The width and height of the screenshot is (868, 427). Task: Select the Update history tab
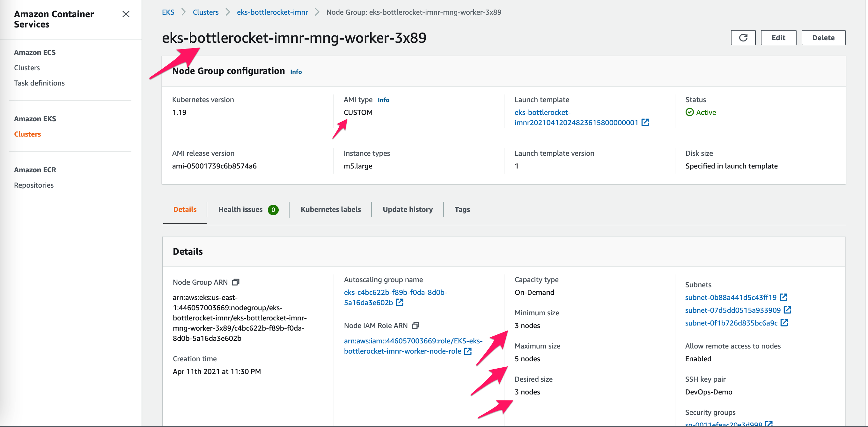pyautogui.click(x=408, y=209)
